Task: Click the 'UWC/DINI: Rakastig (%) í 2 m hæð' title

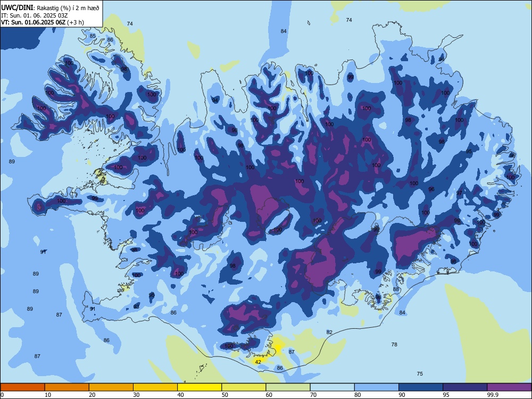Action: [50, 8]
